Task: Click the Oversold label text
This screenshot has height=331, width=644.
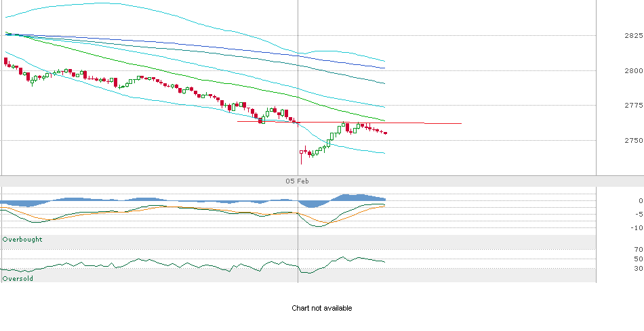Action: click(x=18, y=278)
